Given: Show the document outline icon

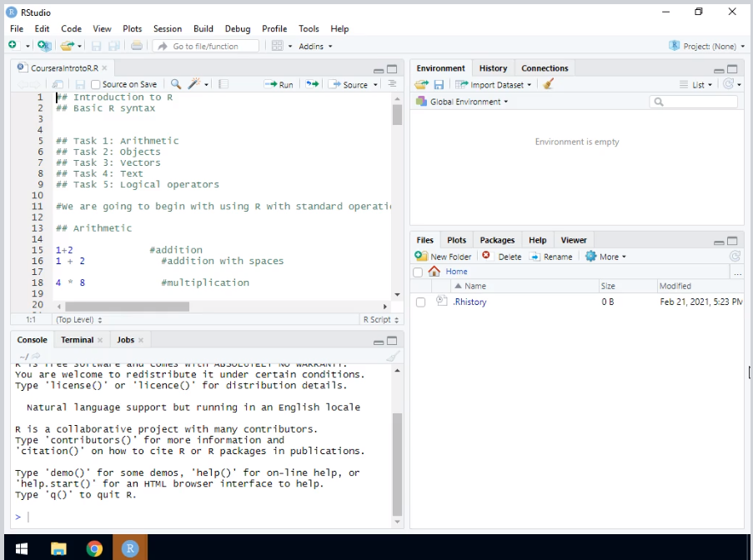Looking at the screenshot, I should 392,84.
